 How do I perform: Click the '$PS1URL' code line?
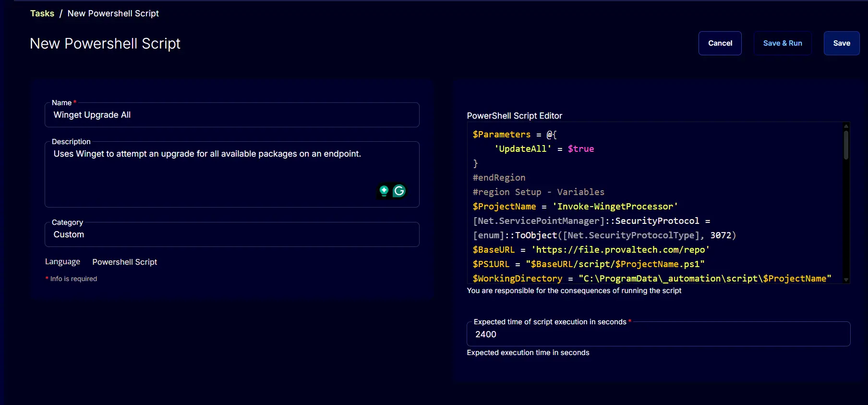click(x=589, y=264)
